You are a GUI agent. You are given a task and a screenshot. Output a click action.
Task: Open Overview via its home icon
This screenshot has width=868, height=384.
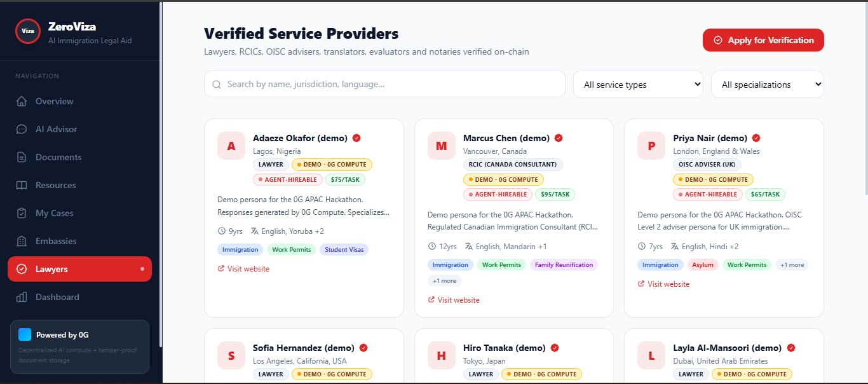coord(22,101)
